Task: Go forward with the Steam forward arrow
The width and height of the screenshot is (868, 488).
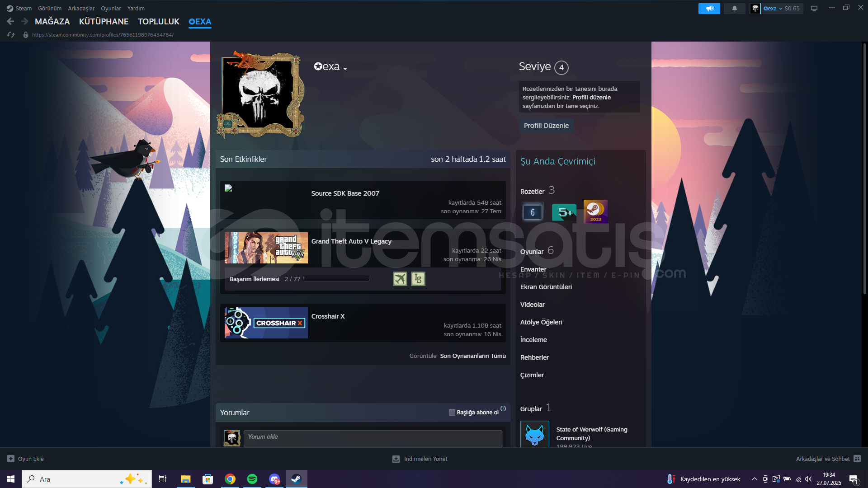Action: [x=25, y=21]
